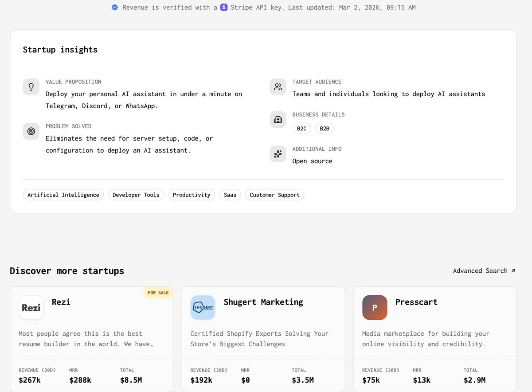
Task: Click the Teams and individuals audience text
Action: (x=389, y=94)
